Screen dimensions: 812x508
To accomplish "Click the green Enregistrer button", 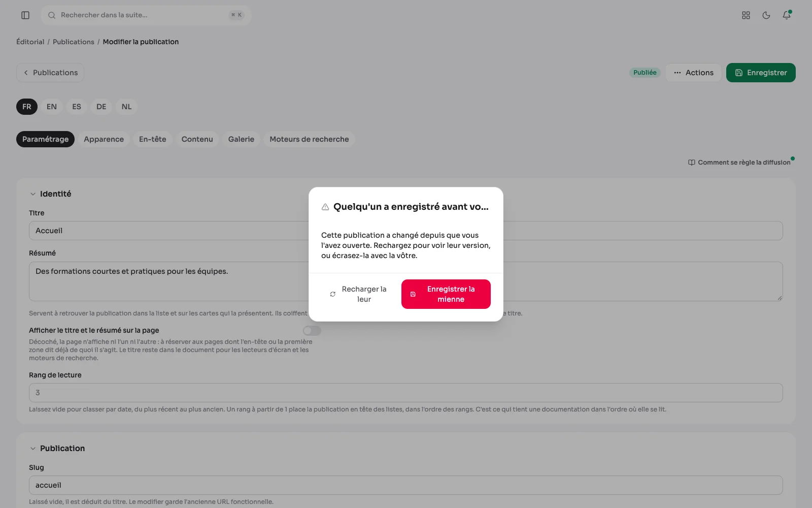I will click(x=761, y=73).
